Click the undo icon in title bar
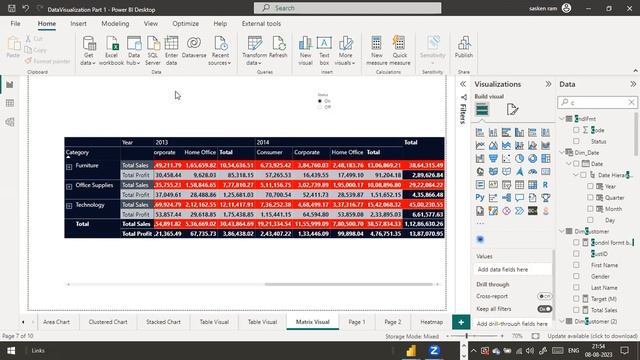This screenshot has width=640, height=360. tap(25, 8)
